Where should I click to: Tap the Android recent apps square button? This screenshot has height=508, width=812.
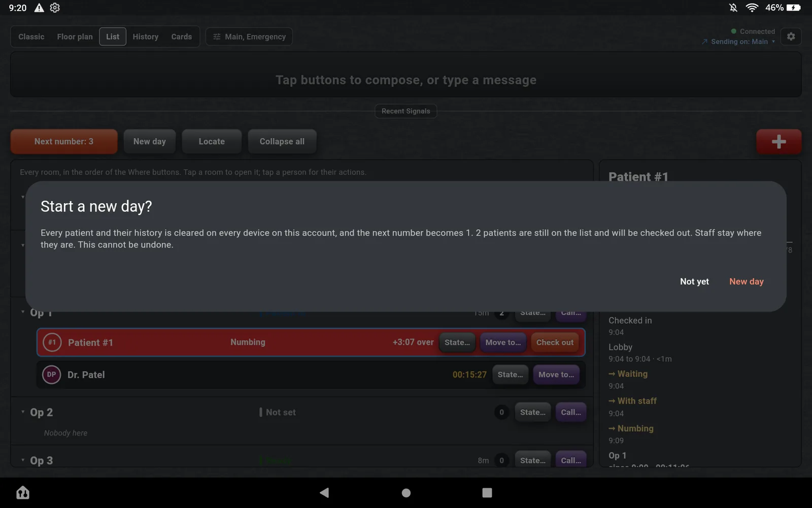[487, 492]
